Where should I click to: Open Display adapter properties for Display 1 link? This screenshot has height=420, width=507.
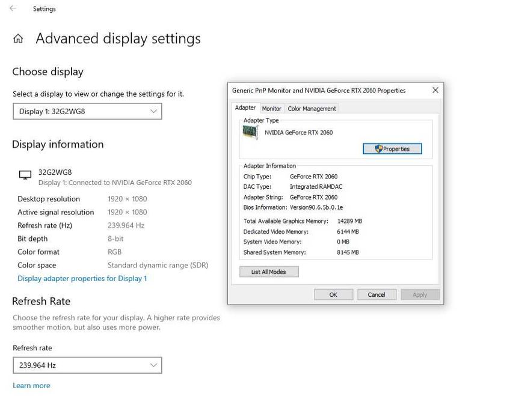click(x=82, y=278)
